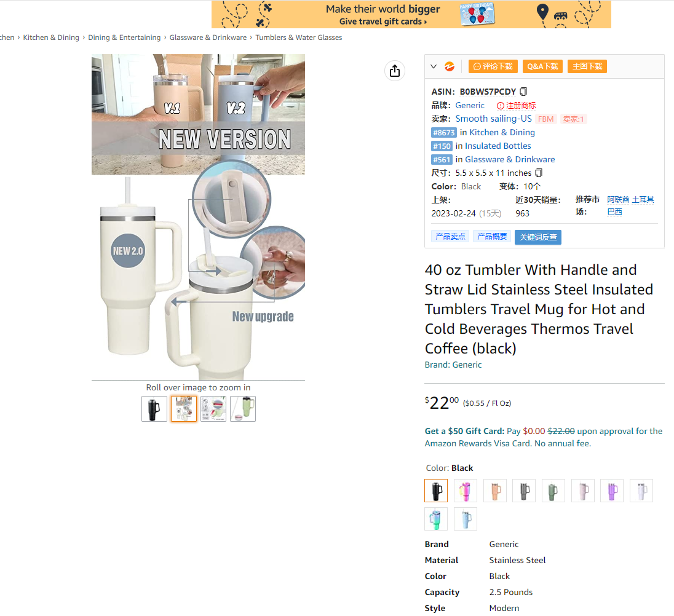
Task: Collapse the extension panel chevron
Action: pos(434,66)
